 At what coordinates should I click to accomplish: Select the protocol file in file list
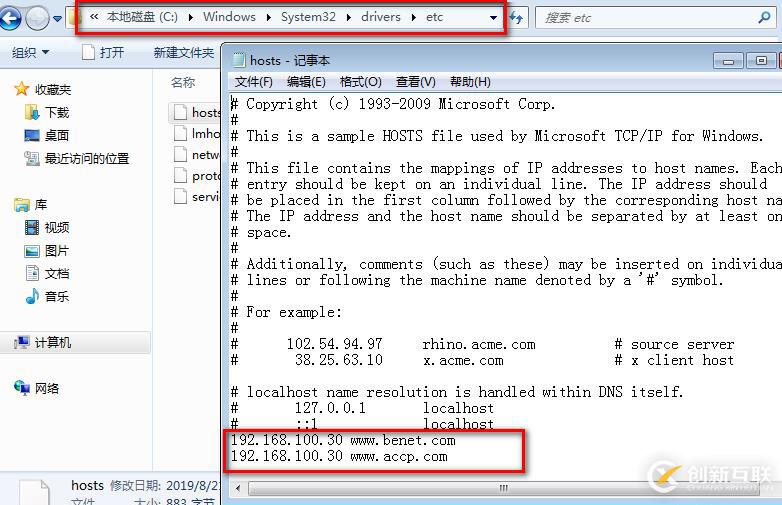[196, 175]
